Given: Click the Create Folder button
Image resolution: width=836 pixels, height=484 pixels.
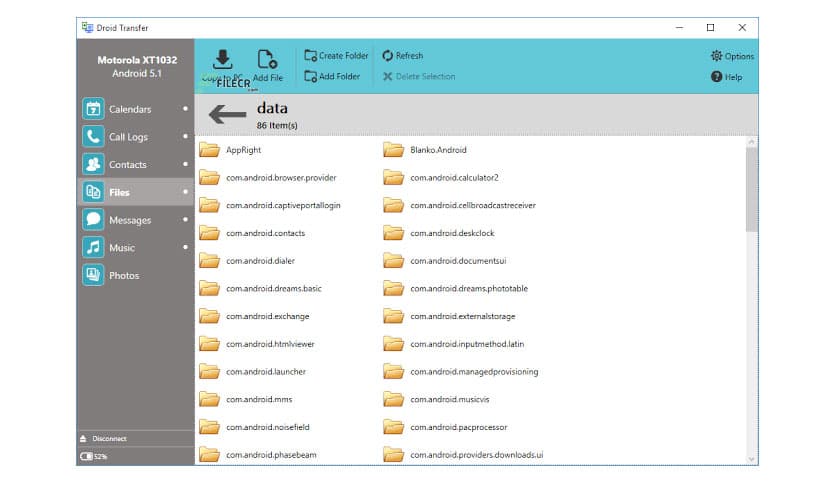Looking at the screenshot, I should (x=336, y=55).
